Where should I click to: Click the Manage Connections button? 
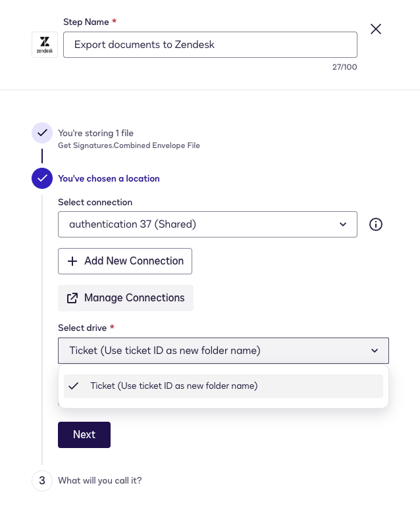(x=126, y=298)
